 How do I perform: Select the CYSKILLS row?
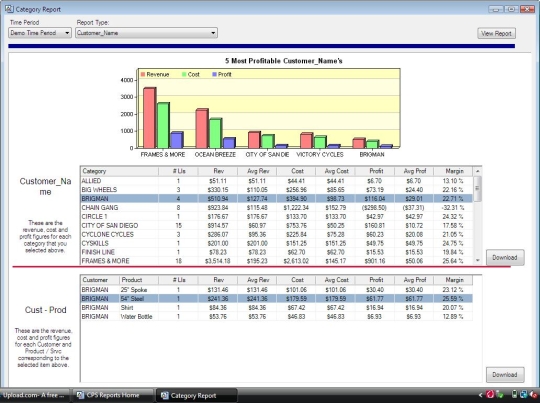coord(277,243)
